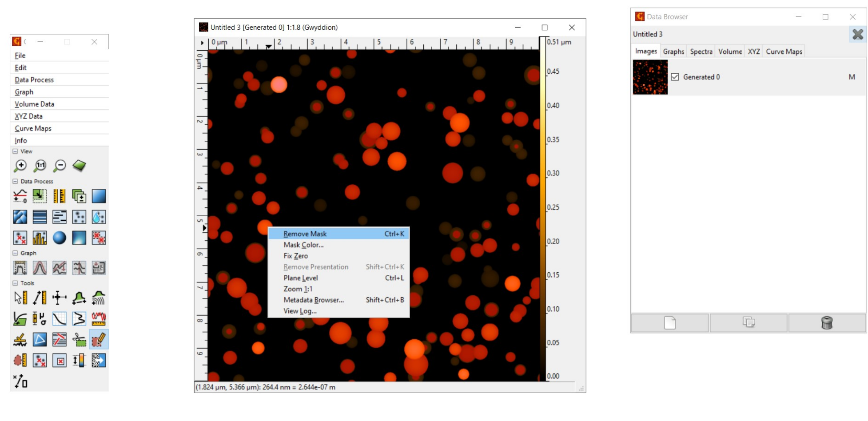Collapse the Tools toolbox section
This screenshot has height=421, width=868.
[x=15, y=283]
